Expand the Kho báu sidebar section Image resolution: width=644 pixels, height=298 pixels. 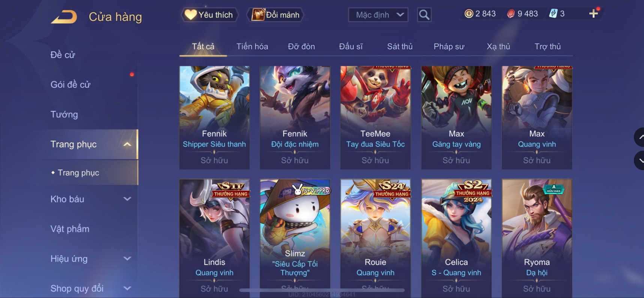127,199
